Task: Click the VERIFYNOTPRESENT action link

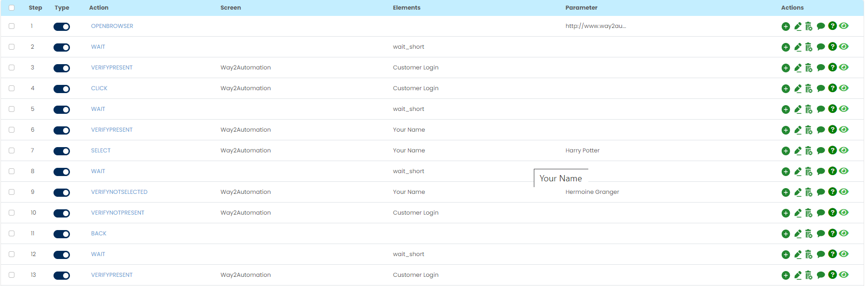Action: [118, 213]
